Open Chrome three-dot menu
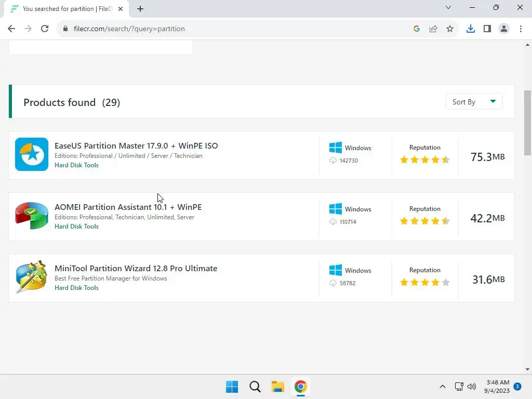This screenshot has height=399, width=532. click(x=521, y=29)
